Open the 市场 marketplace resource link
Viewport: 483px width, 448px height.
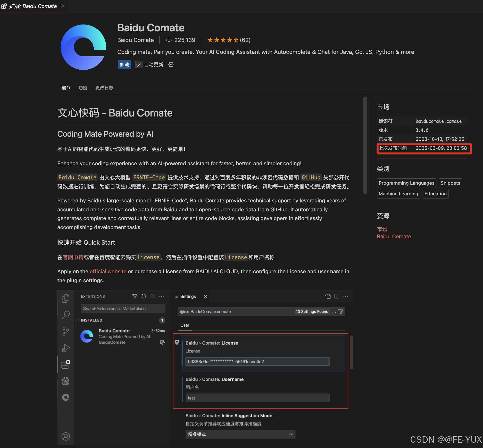(x=382, y=229)
